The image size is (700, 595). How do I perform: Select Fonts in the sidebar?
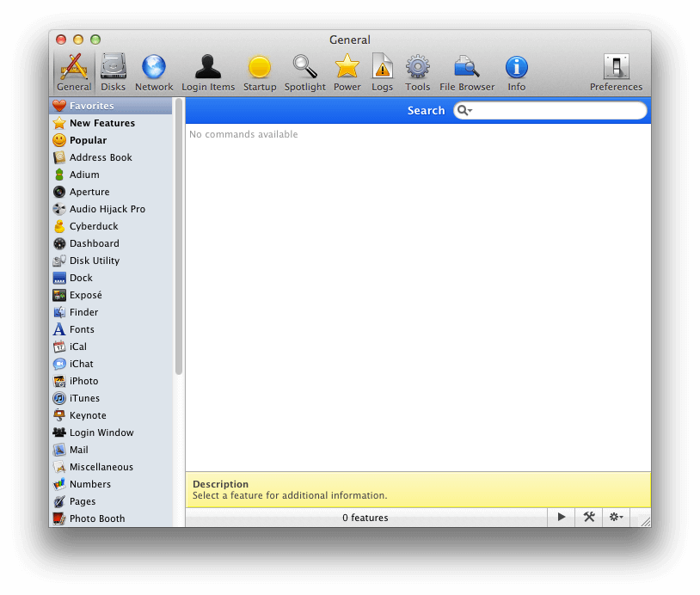pos(110,329)
